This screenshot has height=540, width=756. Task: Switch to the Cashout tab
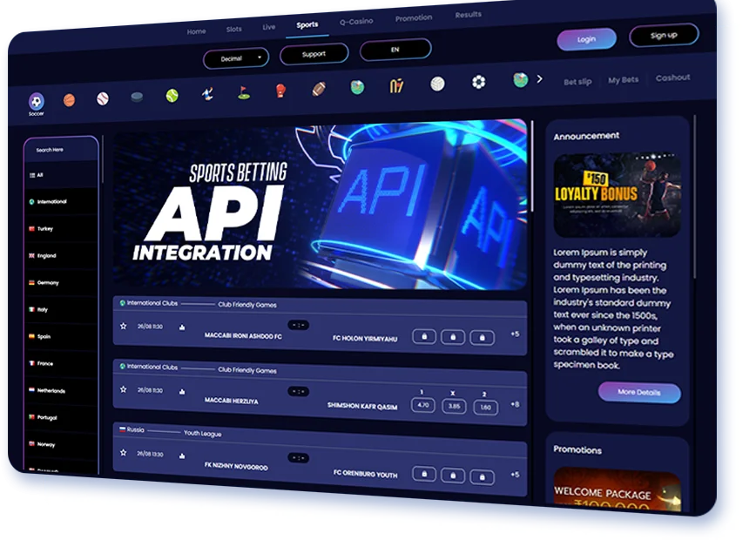(672, 78)
